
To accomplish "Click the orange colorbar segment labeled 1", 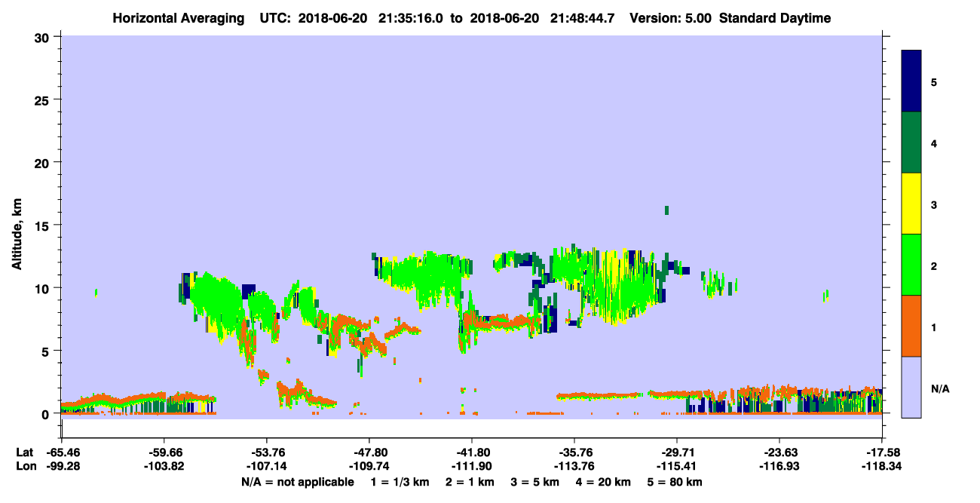I will 911,326.
